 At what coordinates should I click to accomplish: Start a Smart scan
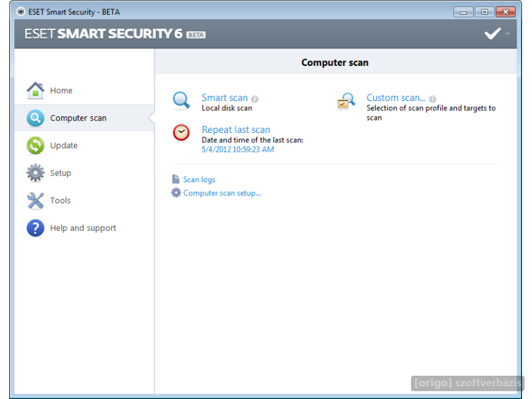point(225,98)
